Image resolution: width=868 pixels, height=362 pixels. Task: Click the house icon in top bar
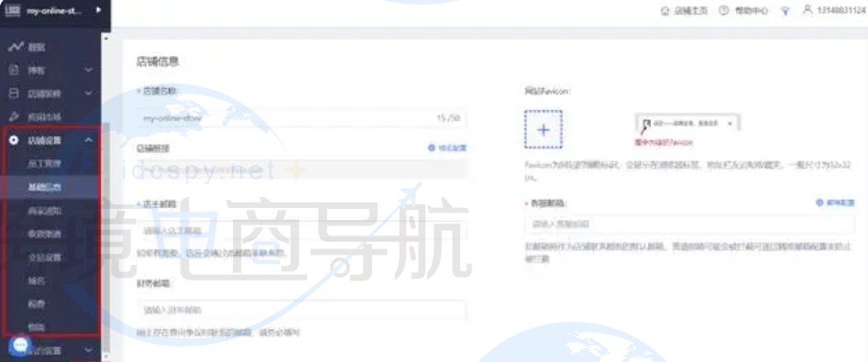(x=665, y=11)
